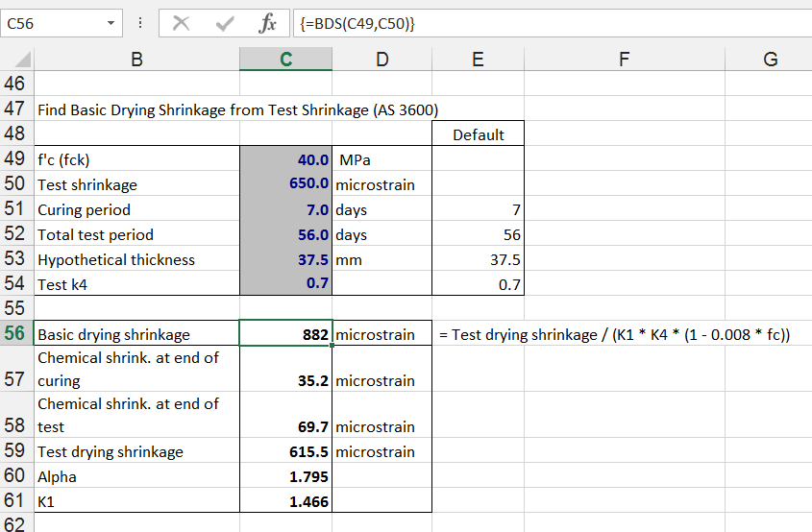Click the Hypothetical thickness label cell

pos(136,259)
